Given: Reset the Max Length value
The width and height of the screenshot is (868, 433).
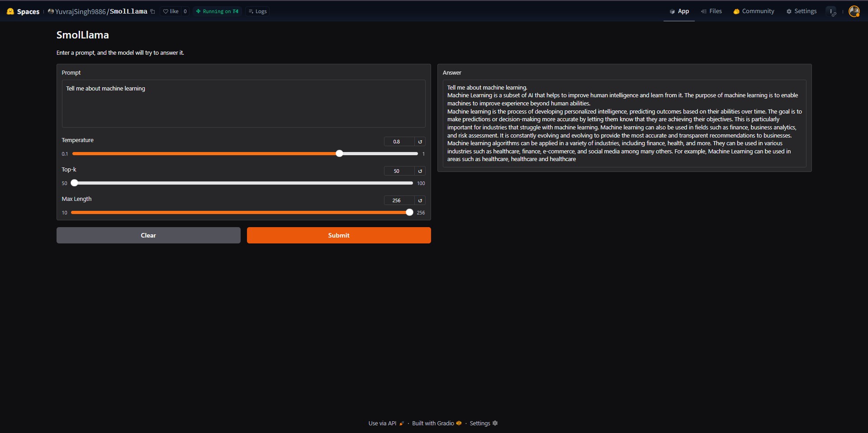Looking at the screenshot, I should coord(420,200).
